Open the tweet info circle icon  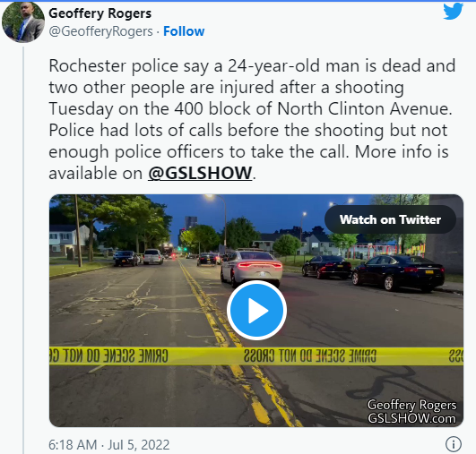[x=454, y=444]
